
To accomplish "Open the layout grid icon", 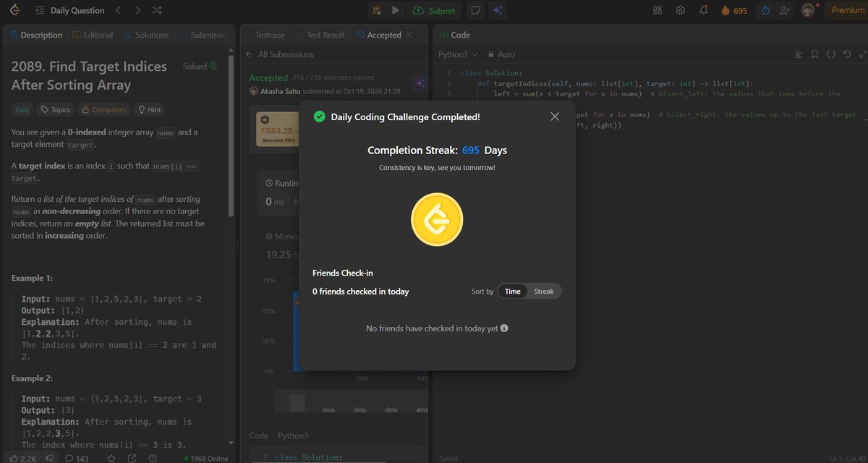I will click(658, 10).
